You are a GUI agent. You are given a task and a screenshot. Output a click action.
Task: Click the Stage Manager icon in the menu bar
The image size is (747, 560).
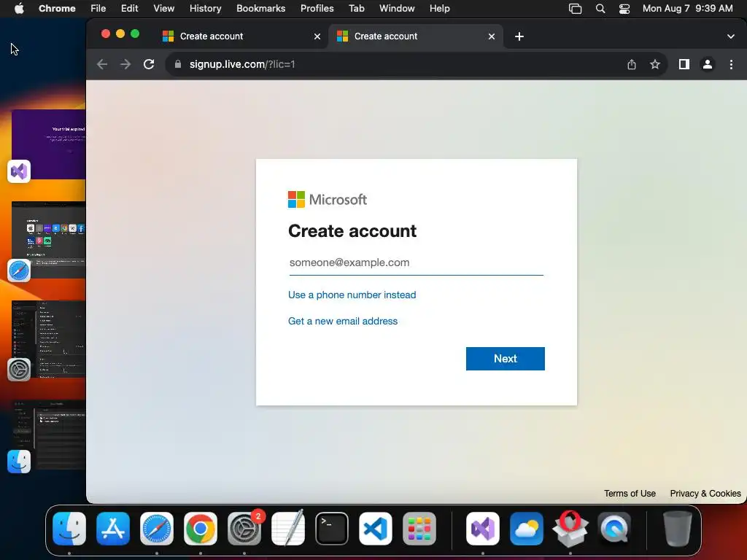575,9
